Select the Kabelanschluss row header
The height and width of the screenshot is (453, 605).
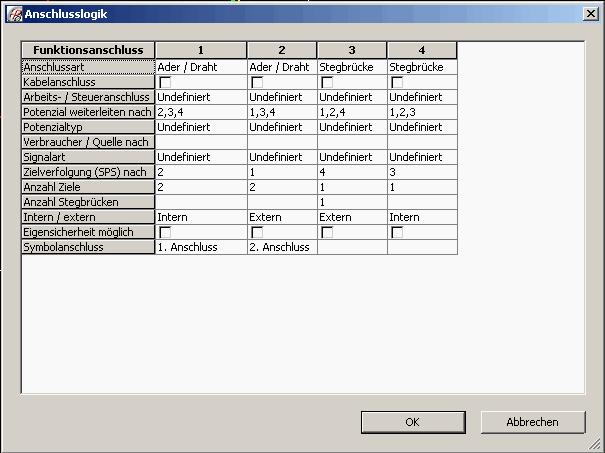point(88,82)
